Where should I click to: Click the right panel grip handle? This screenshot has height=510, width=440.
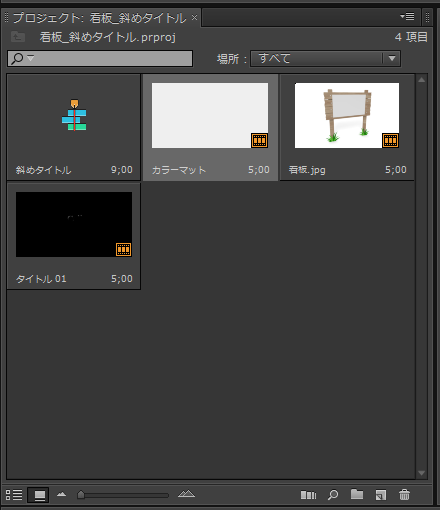click(x=427, y=17)
